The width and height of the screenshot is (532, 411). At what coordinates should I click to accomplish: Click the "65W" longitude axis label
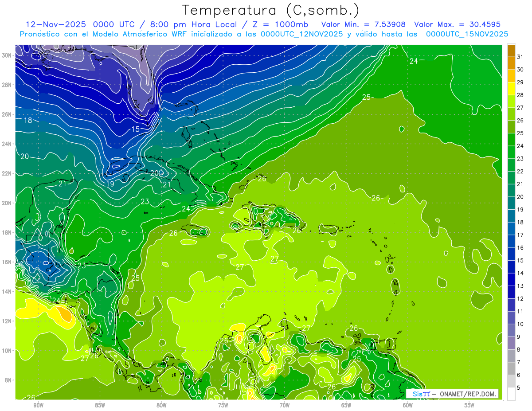346,405
